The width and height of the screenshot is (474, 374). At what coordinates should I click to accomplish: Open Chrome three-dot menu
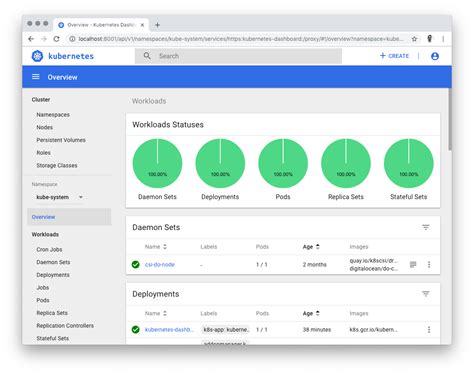coord(443,39)
